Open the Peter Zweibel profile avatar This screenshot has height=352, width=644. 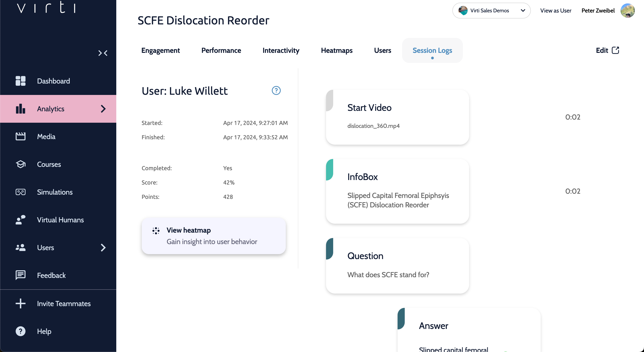coord(627,11)
